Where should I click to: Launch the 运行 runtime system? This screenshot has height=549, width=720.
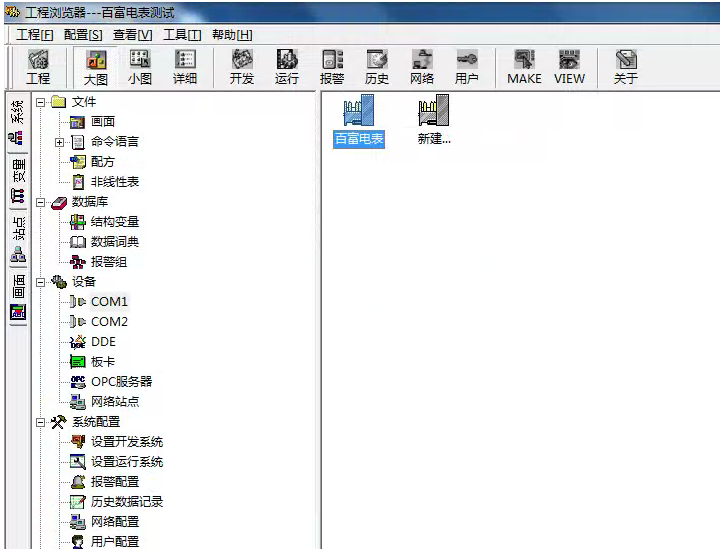click(287, 67)
